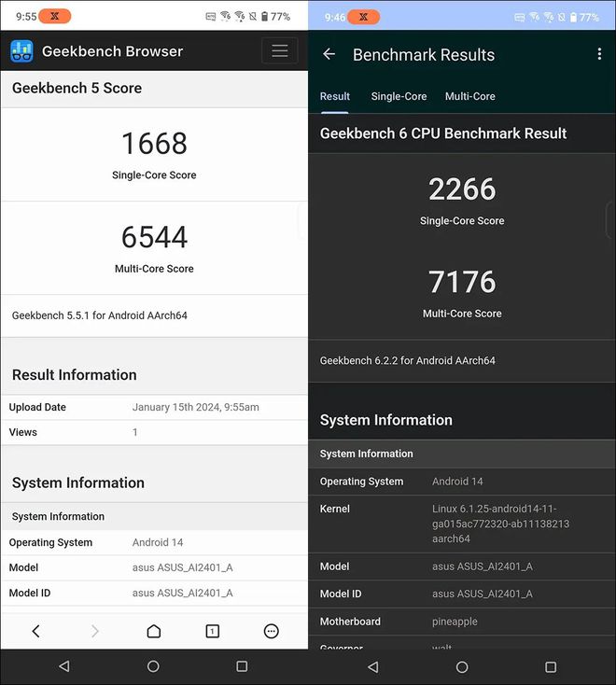Tap the Views row value 1
616x685 pixels.
point(135,432)
